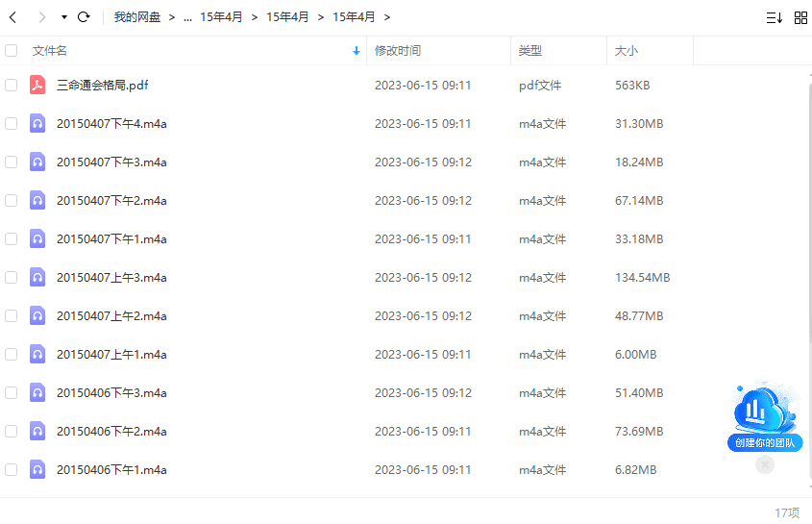Toggle the 文件名 sort direction arrow
This screenshot has width=812, height=524.
coord(357,51)
